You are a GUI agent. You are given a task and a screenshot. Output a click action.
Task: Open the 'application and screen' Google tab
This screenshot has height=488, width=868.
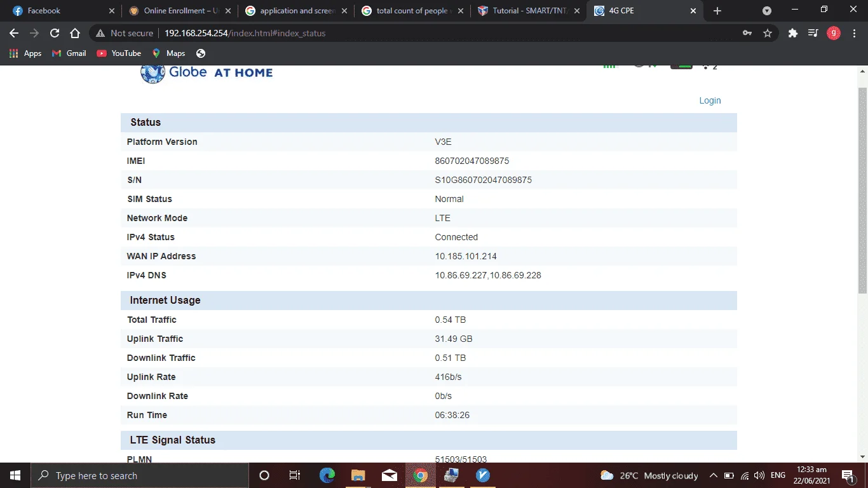[x=296, y=11]
